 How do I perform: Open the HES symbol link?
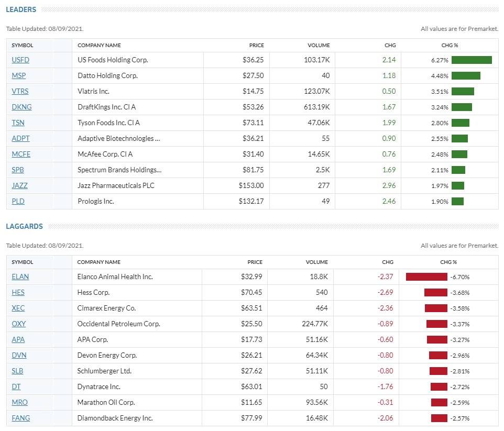pos(18,292)
